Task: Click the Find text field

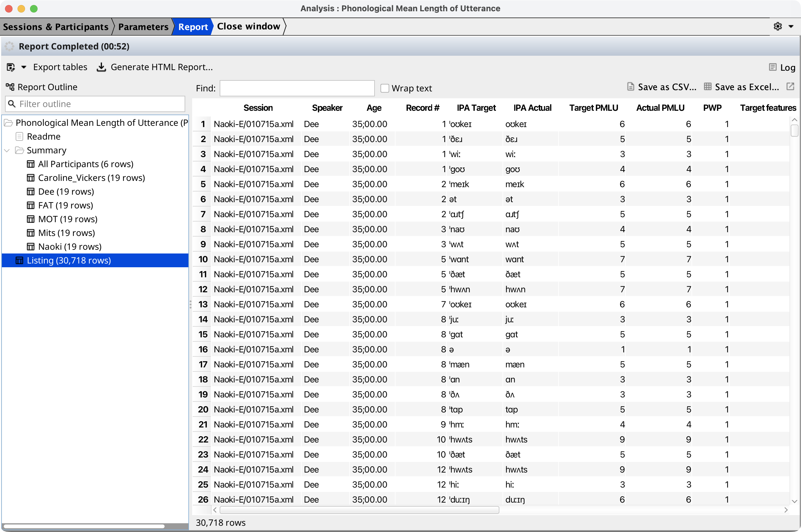Action: point(297,88)
